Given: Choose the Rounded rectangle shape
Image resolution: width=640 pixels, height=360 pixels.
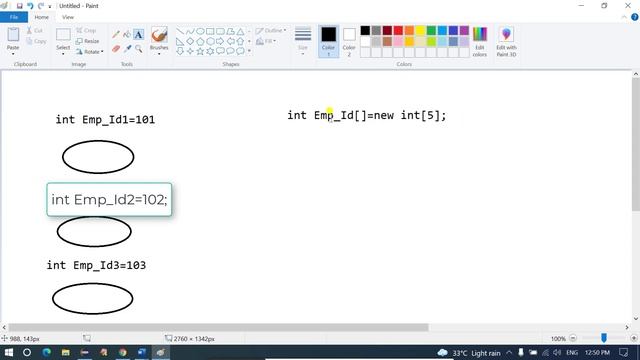Looking at the screenshot, I should tap(220, 31).
